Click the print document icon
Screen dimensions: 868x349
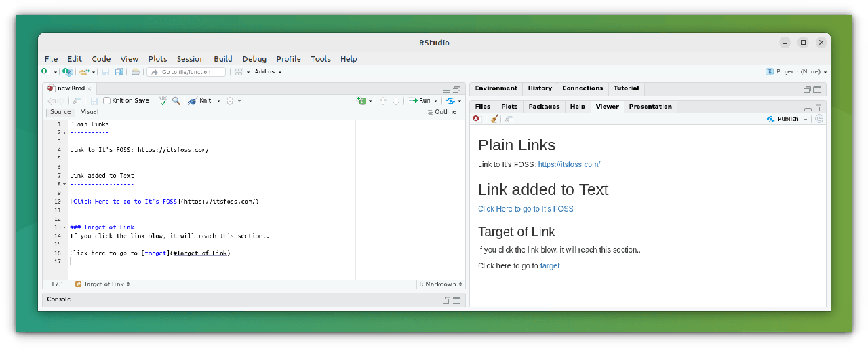tap(136, 72)
